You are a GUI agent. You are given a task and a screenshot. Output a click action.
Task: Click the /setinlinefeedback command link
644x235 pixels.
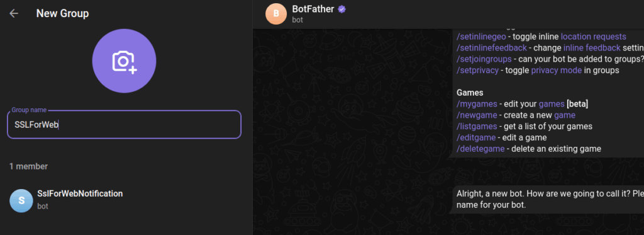pos(492,48)
